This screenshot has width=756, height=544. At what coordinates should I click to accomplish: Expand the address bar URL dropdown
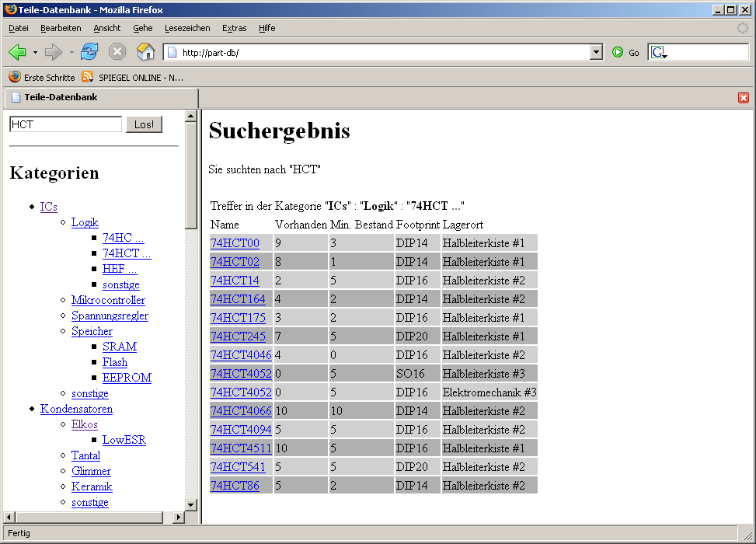coord(597,52)
